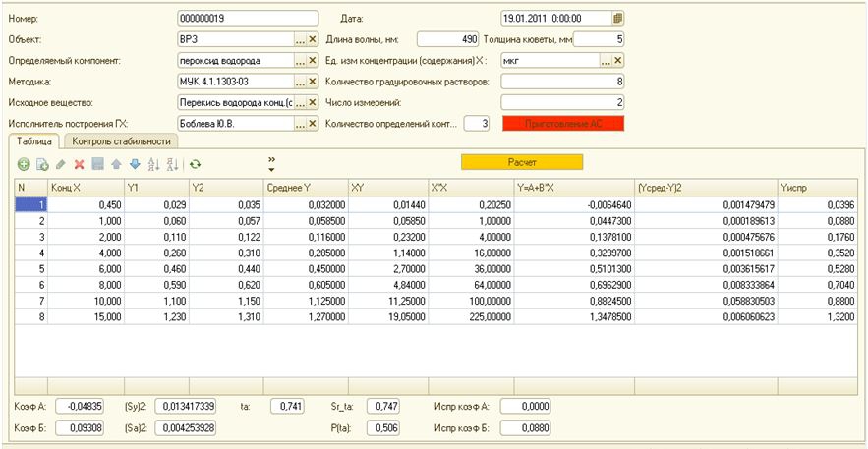Sort table descending Я-A
The height and width of the screenshot is (449, 868).
[172, 164]
